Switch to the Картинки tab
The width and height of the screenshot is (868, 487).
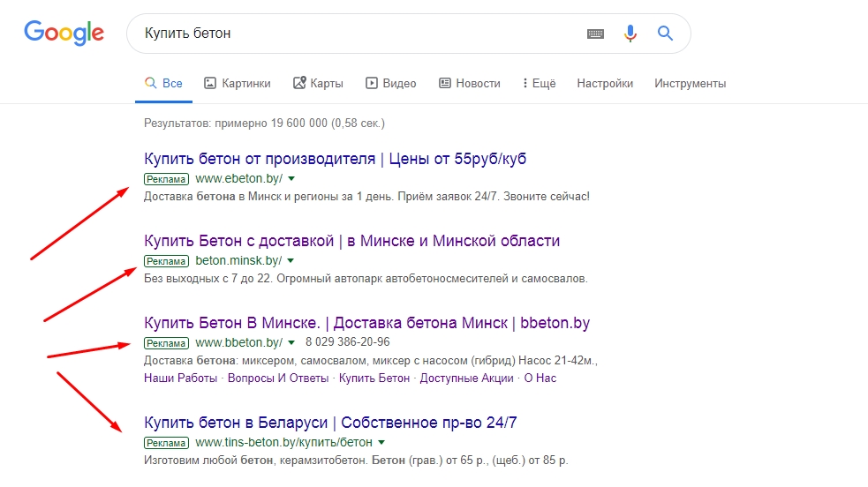click(237, 84)
